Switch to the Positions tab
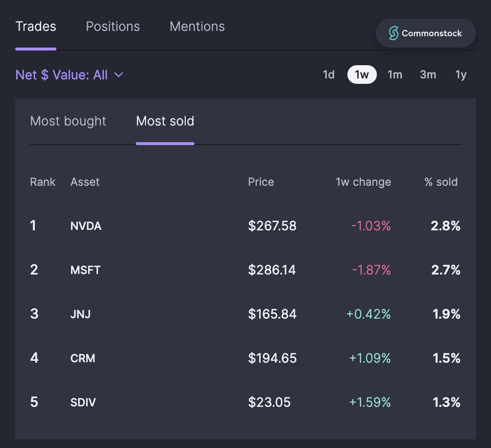This screenshot has height=448, width=491. pyautogui.click(x=113, y=26)
